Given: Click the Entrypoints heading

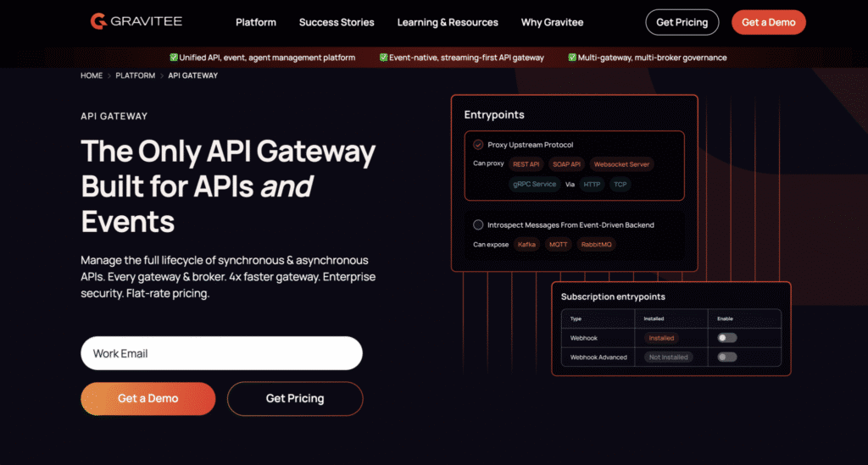Looking at the screenshot, I should pyautogui.click(x=494, y=114).
